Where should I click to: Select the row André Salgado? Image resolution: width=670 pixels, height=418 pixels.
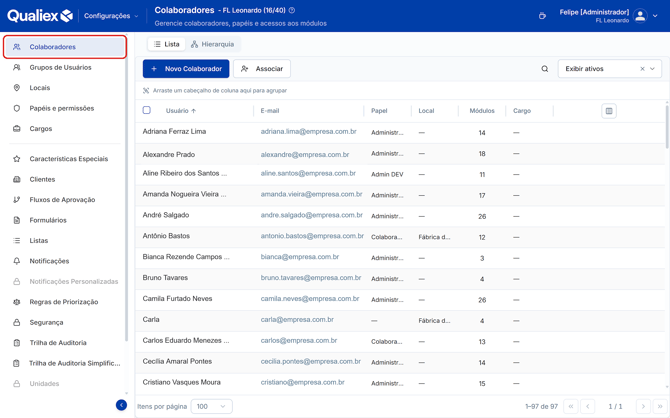[x=400, y=216]
